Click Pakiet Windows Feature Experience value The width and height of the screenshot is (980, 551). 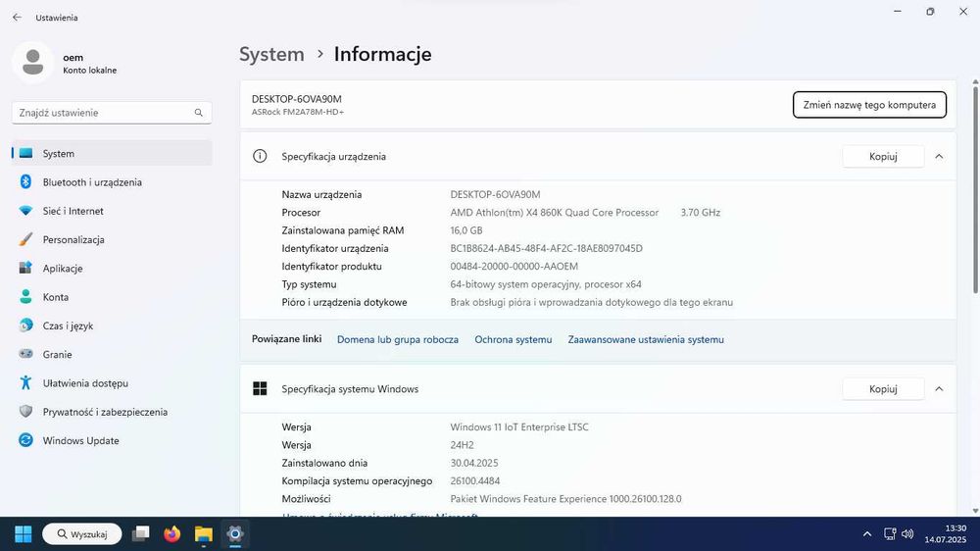point(565,499)
